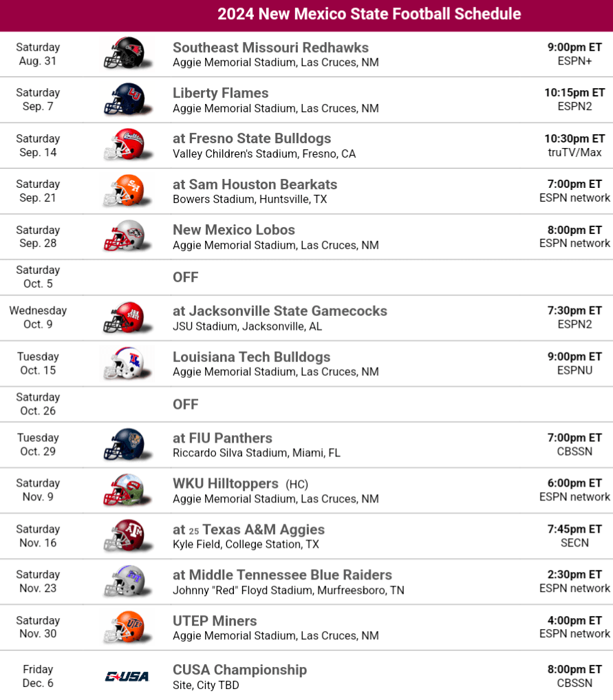Click the Sam Houston Bearkats orange helmet
This screenshot has height=700, width=613.
(125, 191)
